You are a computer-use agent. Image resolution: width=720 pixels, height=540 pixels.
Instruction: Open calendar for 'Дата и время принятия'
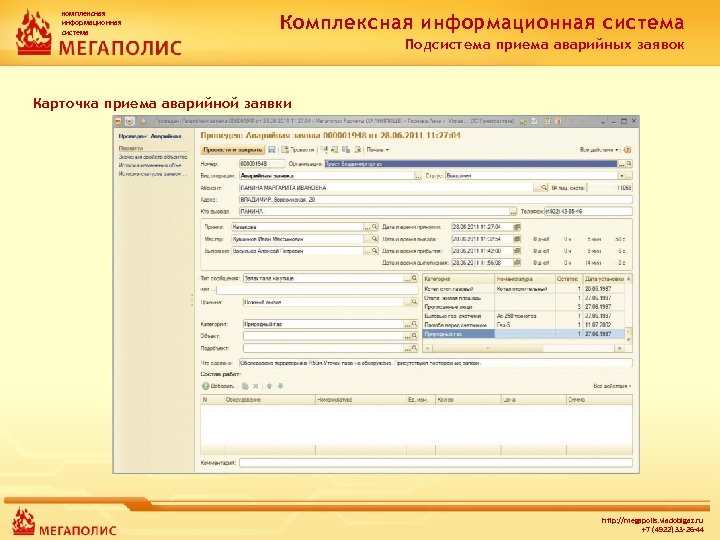pos(517,227)
